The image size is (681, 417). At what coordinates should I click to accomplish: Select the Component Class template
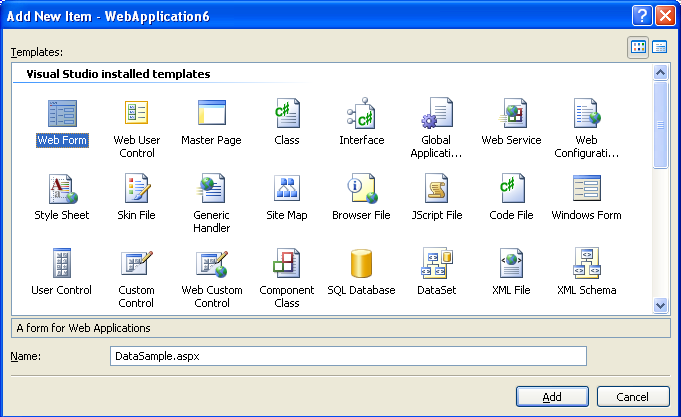(x=287, y=264)
